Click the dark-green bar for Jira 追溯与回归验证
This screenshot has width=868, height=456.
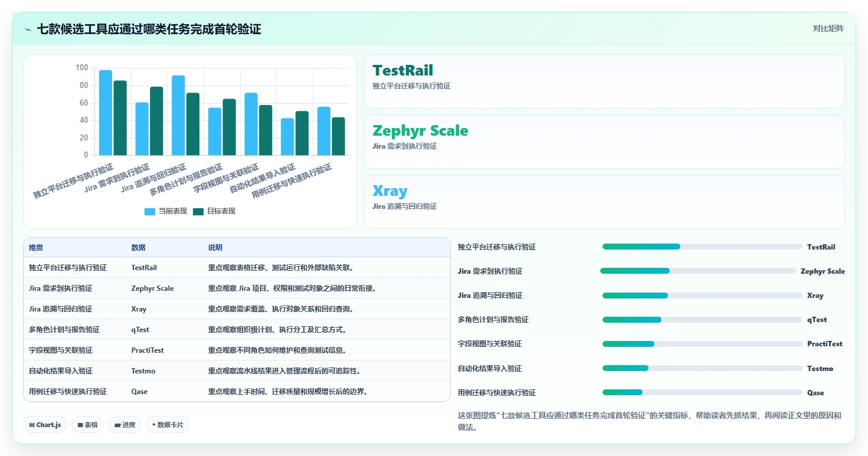[193, 124]
